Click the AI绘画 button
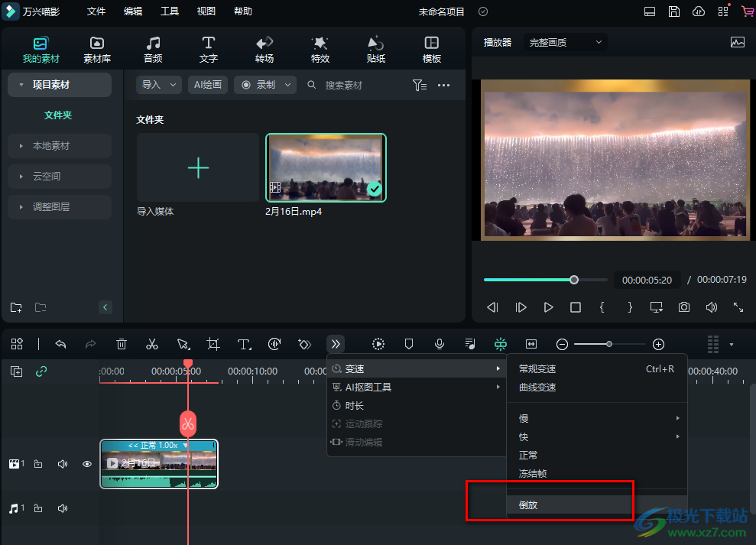The height and width of the screenshot is (545, 756). click(x=207, y=85)
